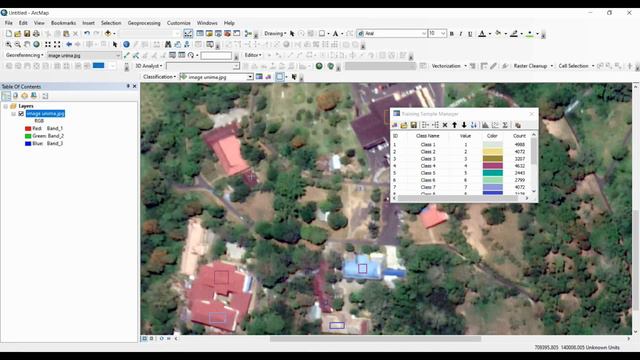
Task: Select the Zoom In tool
Action: 9,44
